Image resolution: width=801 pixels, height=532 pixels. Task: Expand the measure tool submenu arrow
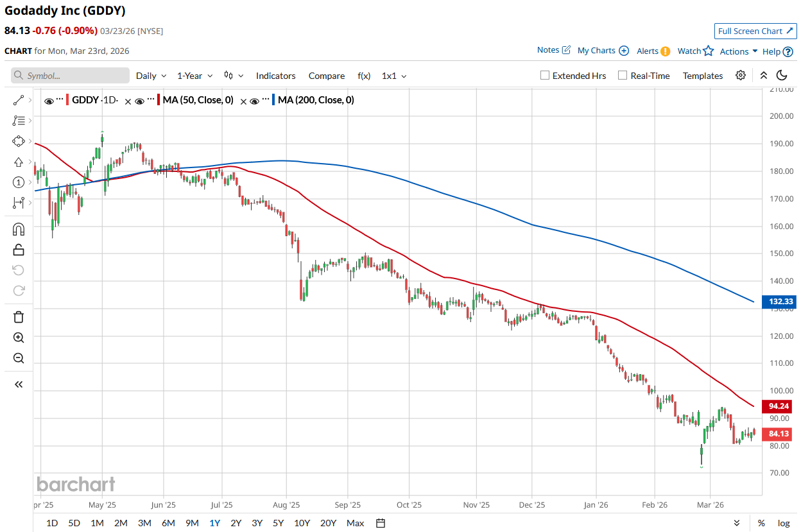[31, 203]
